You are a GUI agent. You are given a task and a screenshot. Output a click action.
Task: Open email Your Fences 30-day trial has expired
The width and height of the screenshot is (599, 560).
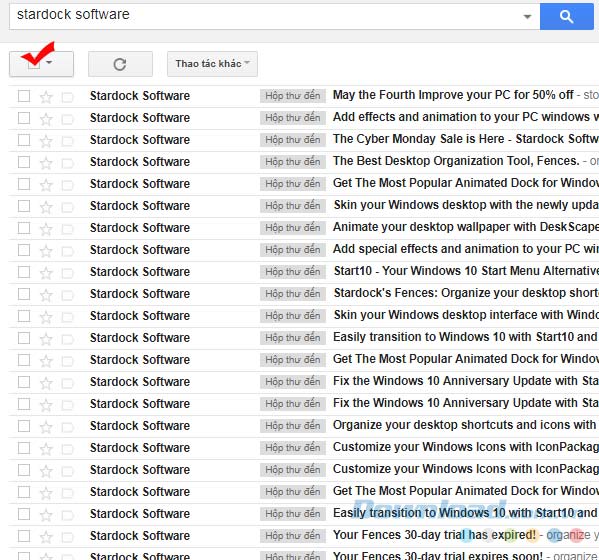(434, 535)
